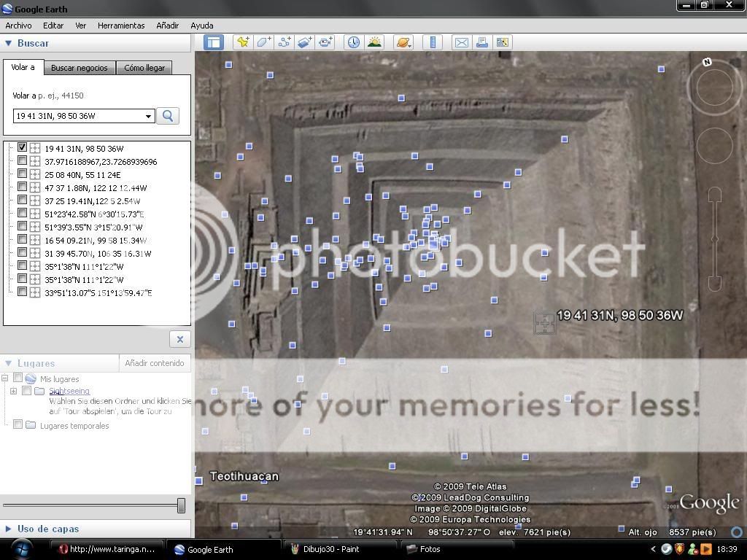Click the Sightseeing folder icon
The width and height of the screenshot is (747, 560).
[x=40, y=391]
